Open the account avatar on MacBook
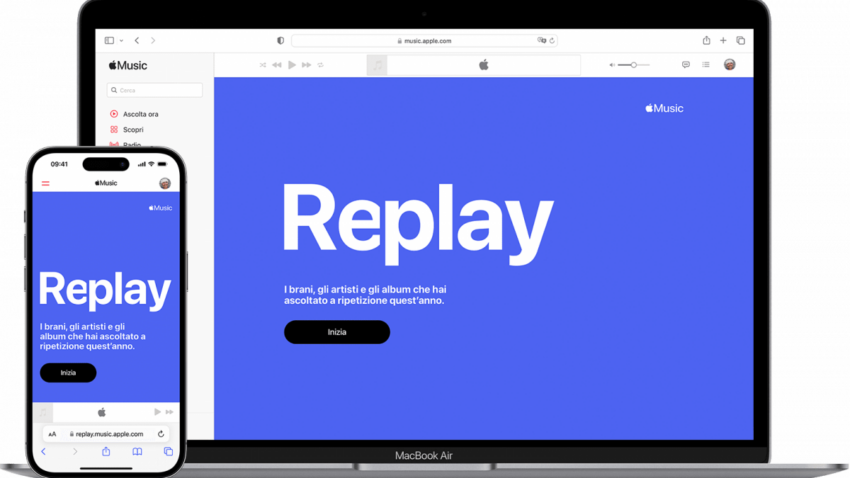 730,64
